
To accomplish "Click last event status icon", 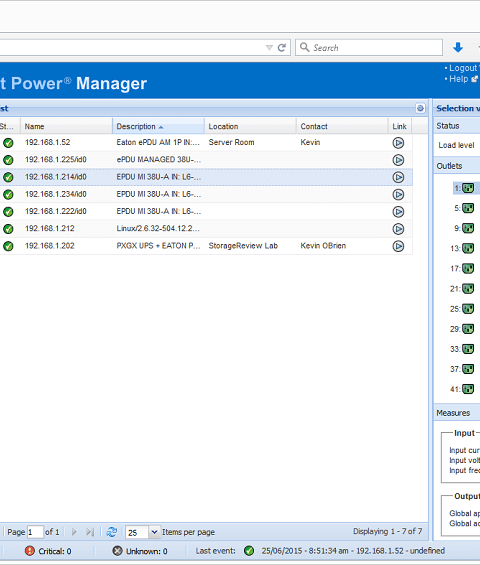I will tap(249, 551).
